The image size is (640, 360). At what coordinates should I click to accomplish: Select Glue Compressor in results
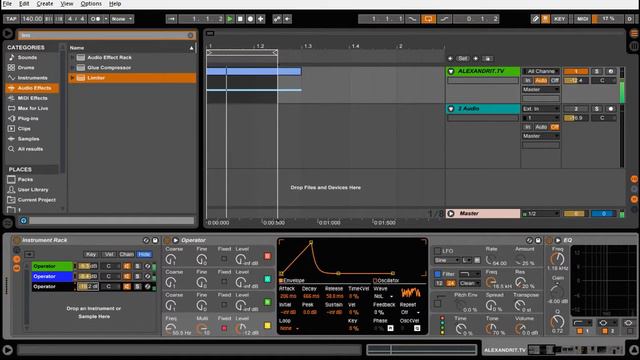[109, 68]
